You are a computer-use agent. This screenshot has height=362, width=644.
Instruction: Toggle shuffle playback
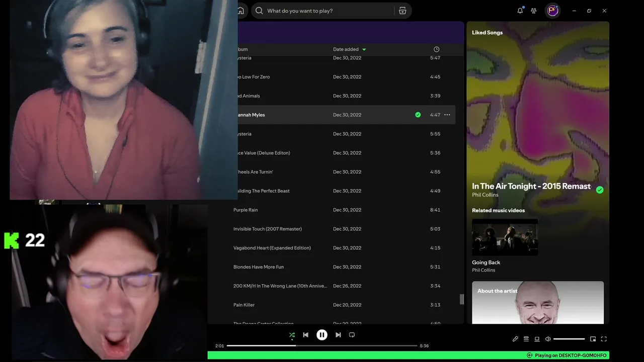click(292, 335)
